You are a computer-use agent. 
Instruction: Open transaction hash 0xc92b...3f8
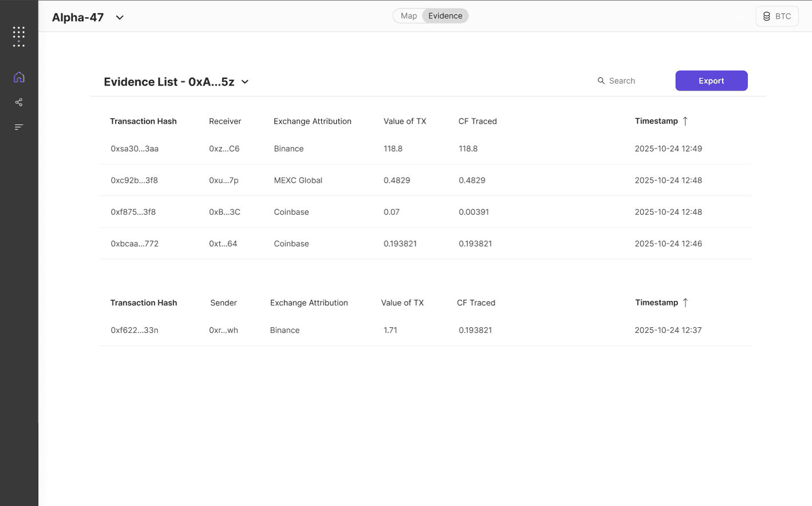pos(134,180)
